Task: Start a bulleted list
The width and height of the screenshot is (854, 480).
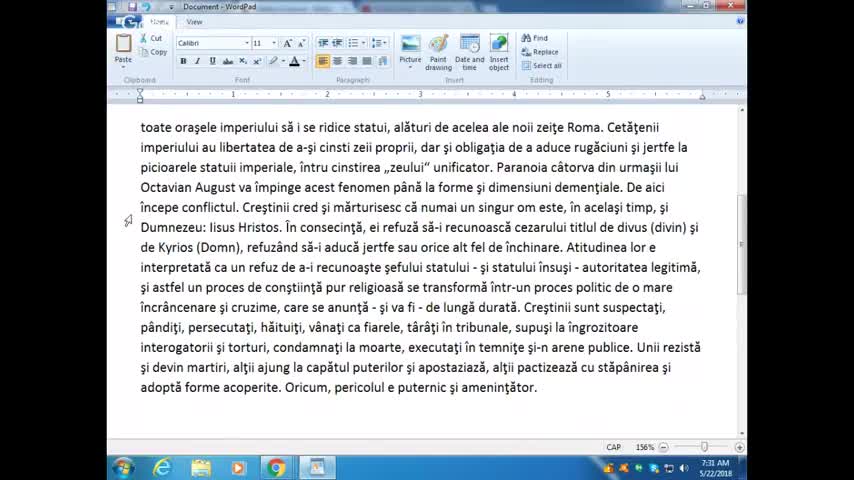Action: coord(353,43)
